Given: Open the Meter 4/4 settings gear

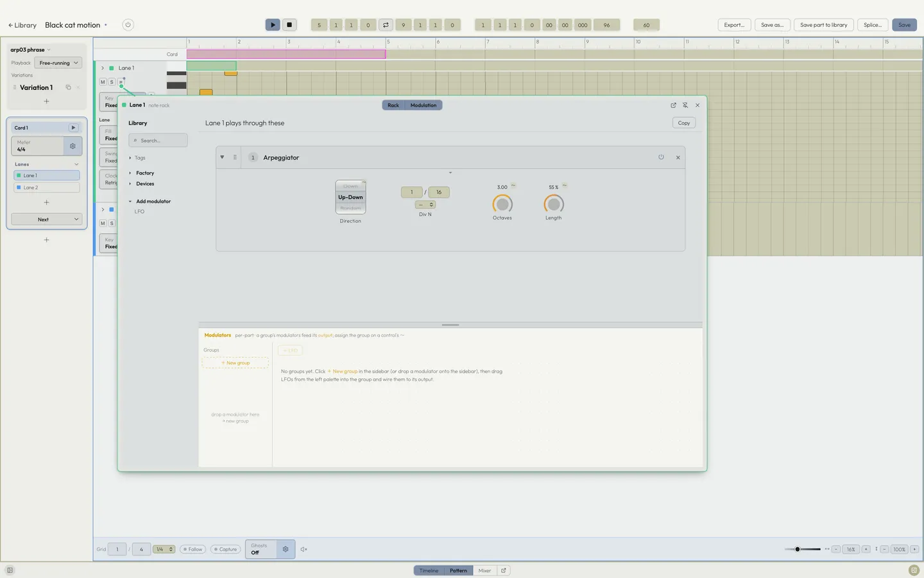Looking at the screenshot, I should tap(73, 146).
